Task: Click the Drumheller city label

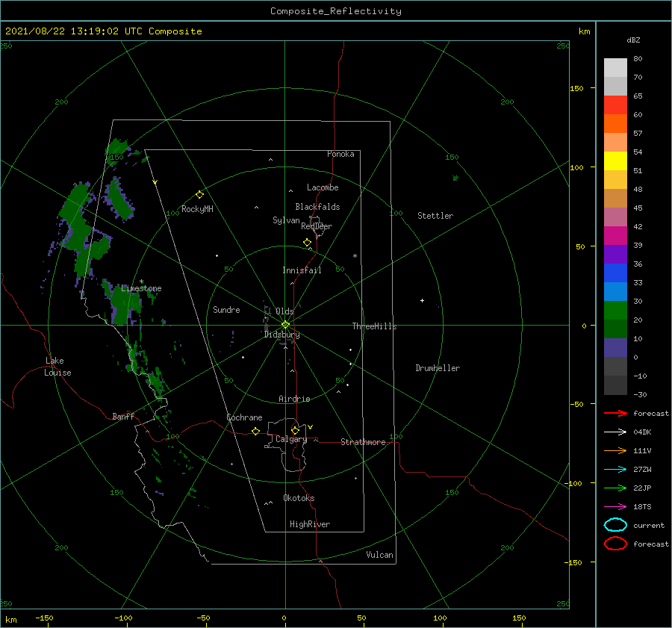Action: pos(438,368)
